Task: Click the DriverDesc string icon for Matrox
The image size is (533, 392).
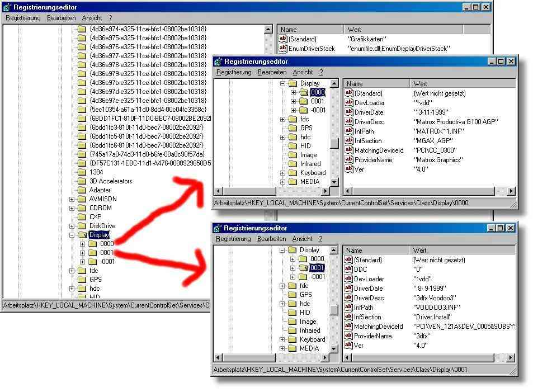Action: [x=349, y=122]
